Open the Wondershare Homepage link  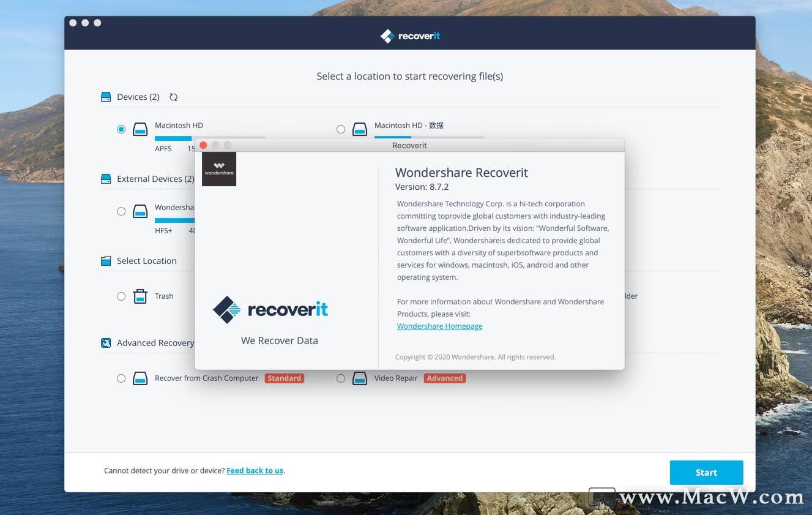click(439, 326)
